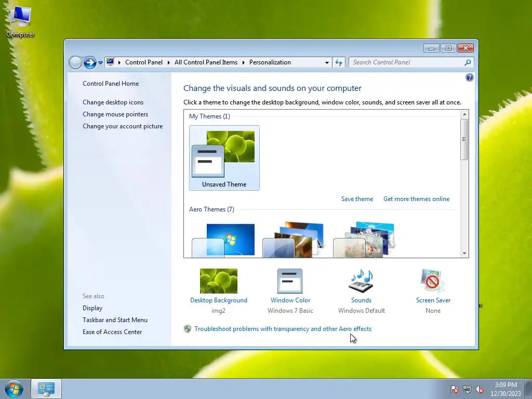
Task: Click the Control Panel address bar icon
Action: (110, 62)
